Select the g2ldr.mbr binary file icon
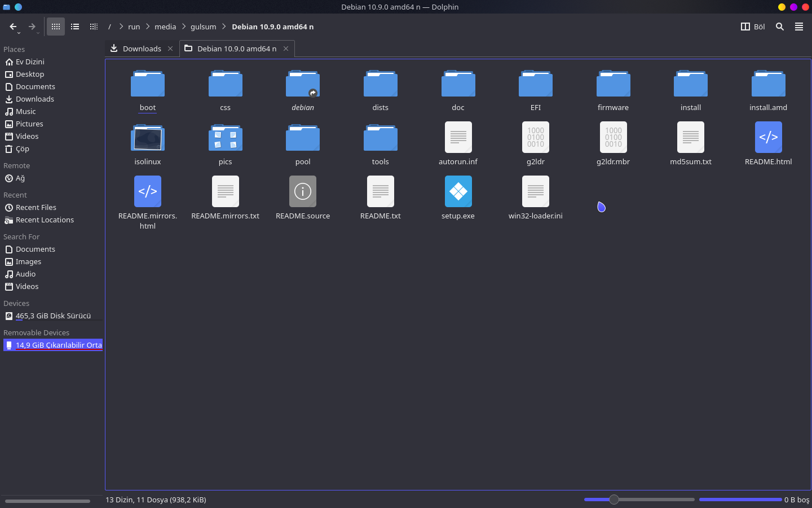 [x=614, y=137]
